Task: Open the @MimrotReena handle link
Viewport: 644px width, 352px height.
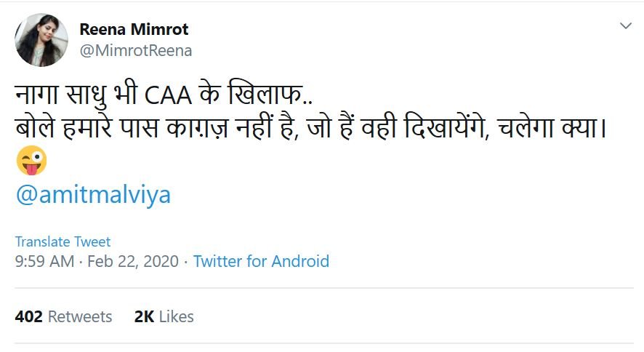Action: click(135, 50)
